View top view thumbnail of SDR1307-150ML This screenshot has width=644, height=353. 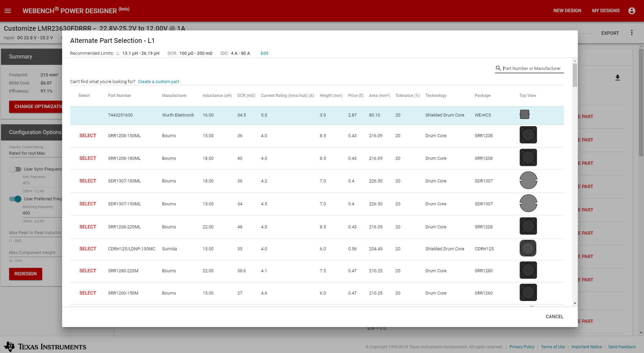(528, 203)
